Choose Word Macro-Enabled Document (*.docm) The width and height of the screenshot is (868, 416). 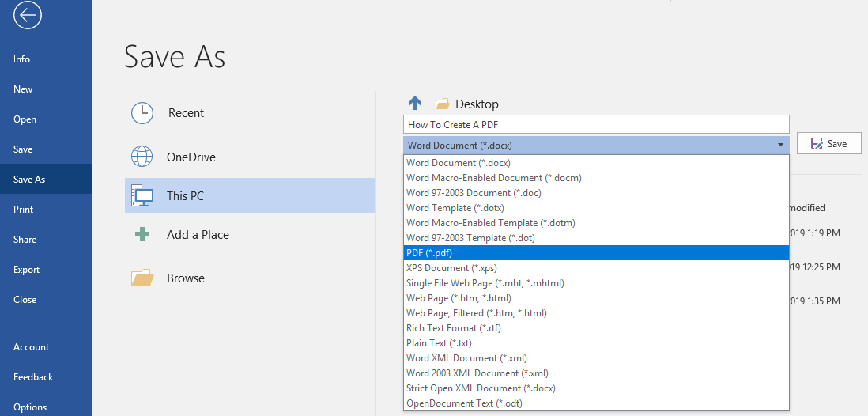click(x=596, y=178)
